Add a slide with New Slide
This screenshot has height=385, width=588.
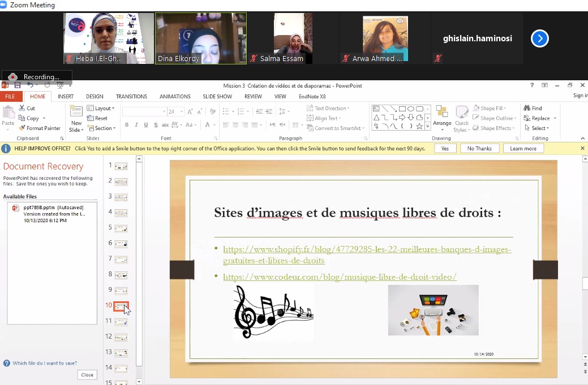click(x=76, y=119)
